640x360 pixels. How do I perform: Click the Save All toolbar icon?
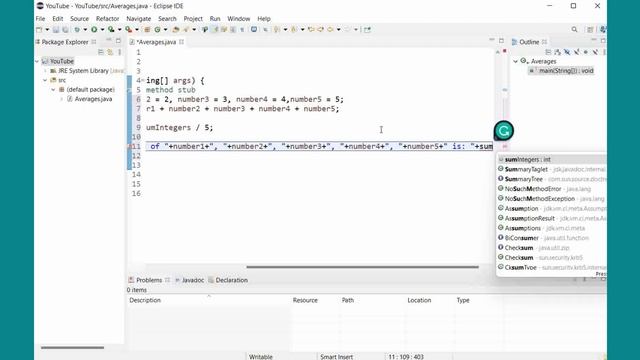click(65, 29)
